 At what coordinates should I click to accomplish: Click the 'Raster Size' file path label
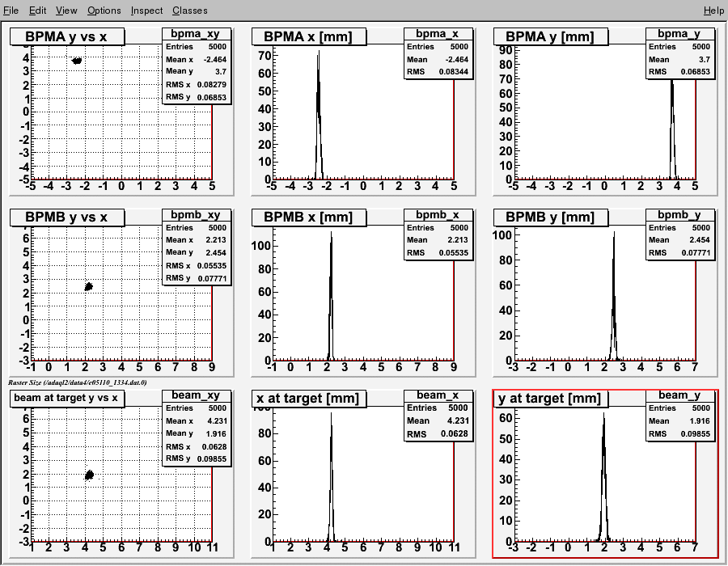click(78, 382)
